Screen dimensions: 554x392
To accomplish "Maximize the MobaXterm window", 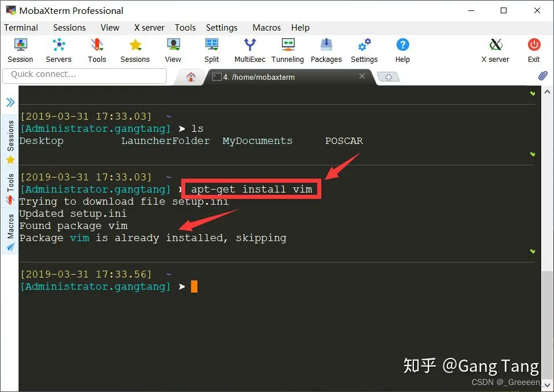I will coord(504,10).
